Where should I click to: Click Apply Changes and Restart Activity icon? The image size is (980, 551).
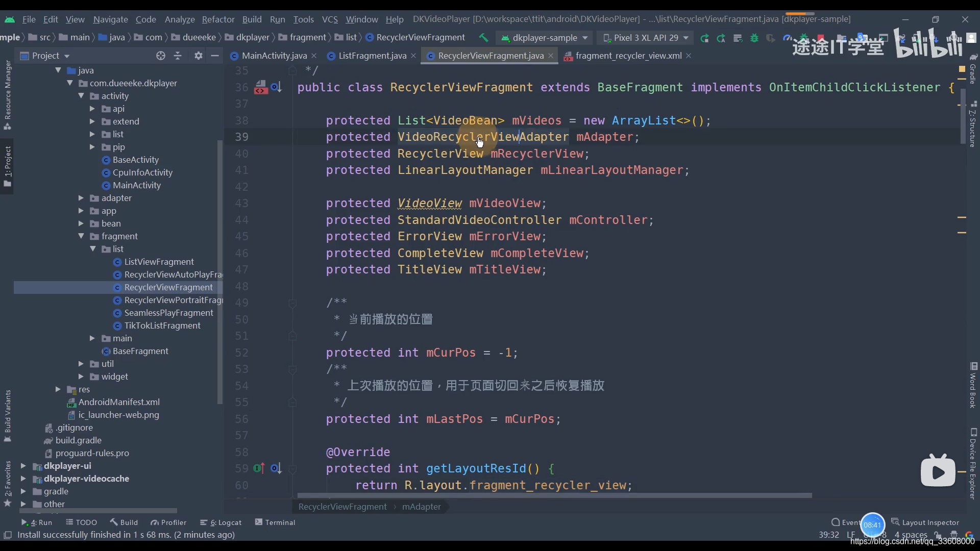click(x=721, y=38)
